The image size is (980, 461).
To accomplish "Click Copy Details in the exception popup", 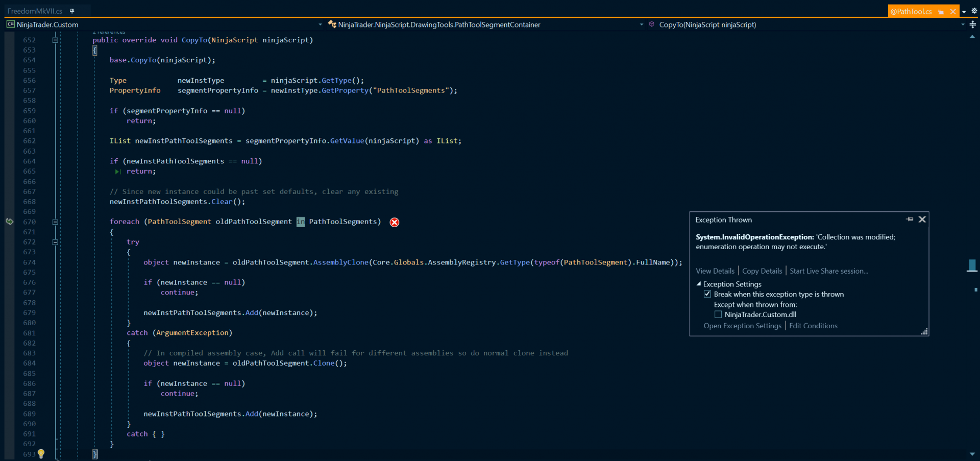I will coord(762,271).
